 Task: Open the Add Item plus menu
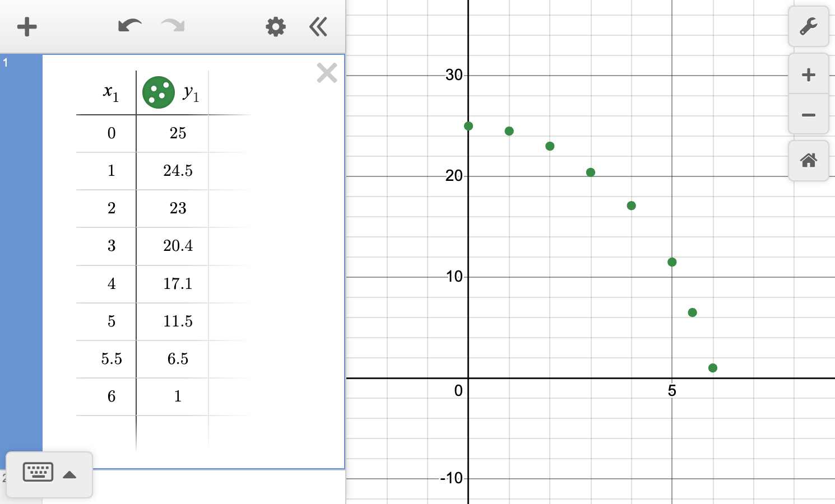pyautogui.click(x=27, y=26)
